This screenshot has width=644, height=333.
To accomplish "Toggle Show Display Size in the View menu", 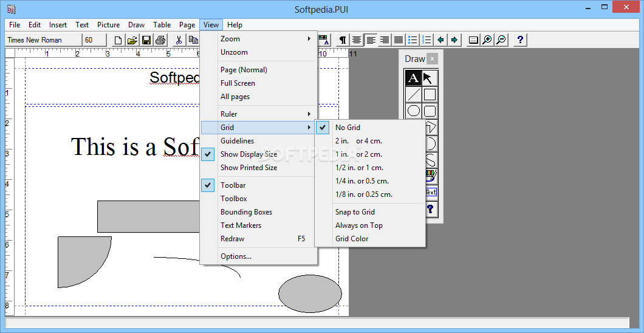I will (x=259, y=154).
